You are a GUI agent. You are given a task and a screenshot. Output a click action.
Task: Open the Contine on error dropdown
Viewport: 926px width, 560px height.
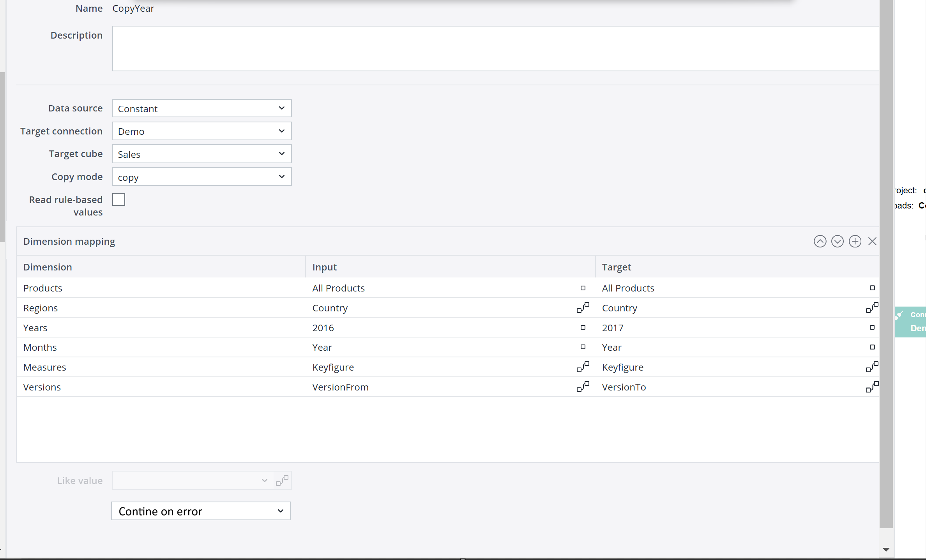[x=201, y=511]
